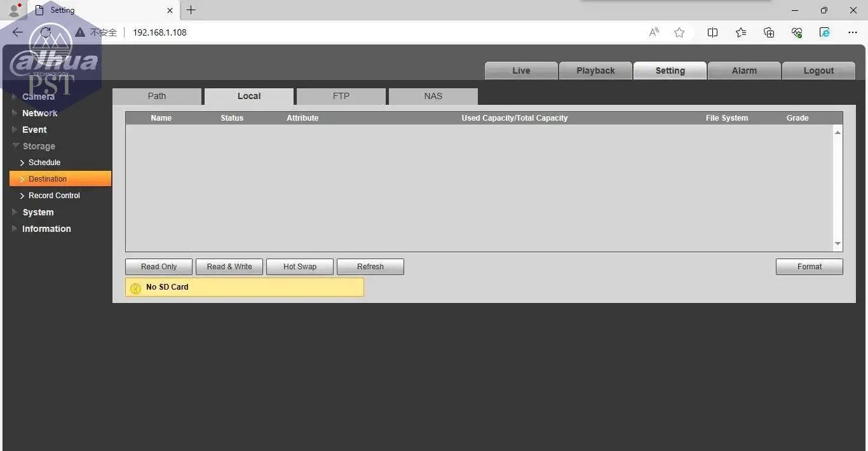Switch to the FTP tab
The width and height of the screenshot is (868, 451).
(x=341, y=96)
